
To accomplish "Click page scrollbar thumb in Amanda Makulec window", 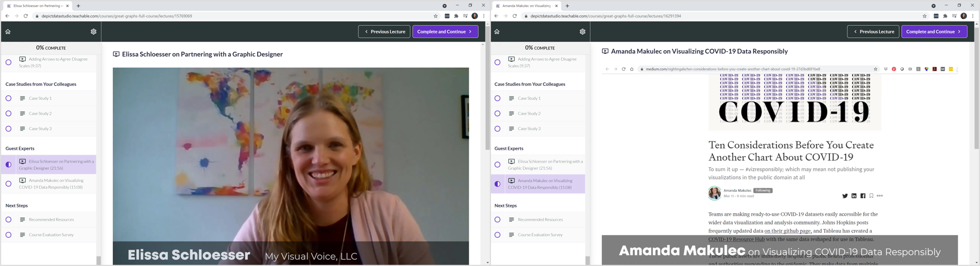I will (976, 88).
